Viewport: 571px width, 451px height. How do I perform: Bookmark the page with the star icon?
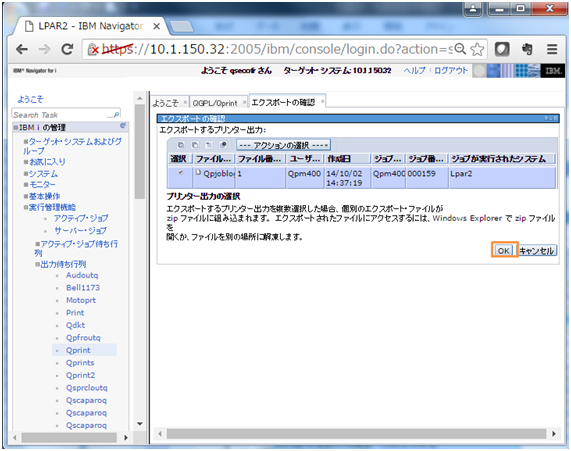point(477,49)
